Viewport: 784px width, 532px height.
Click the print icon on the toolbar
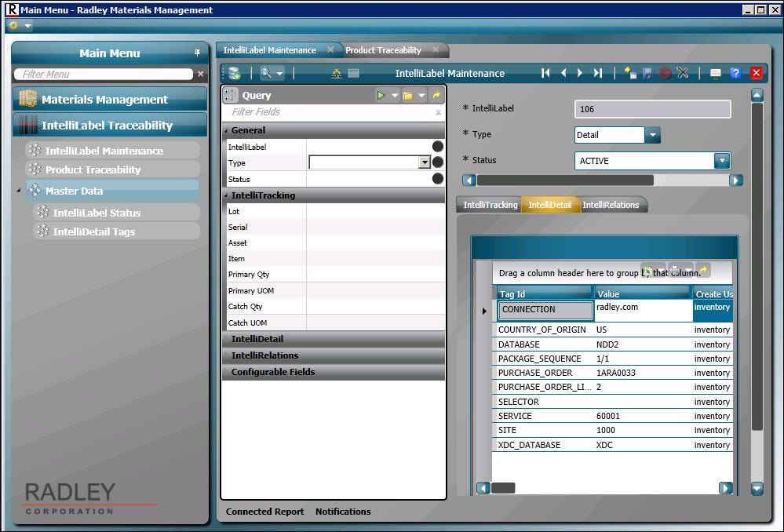pyautogui.click(x=715, y=72)
